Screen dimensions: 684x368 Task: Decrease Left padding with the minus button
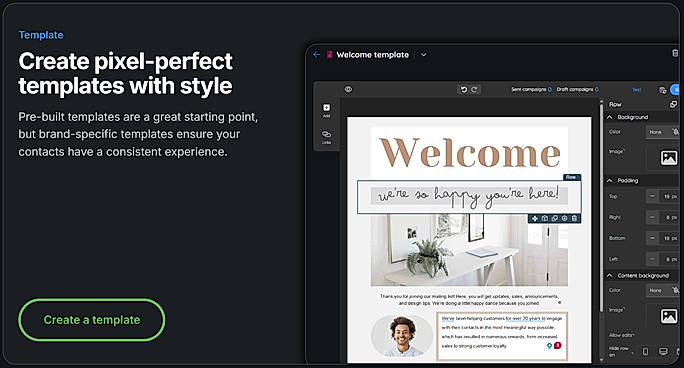point(652,259)
